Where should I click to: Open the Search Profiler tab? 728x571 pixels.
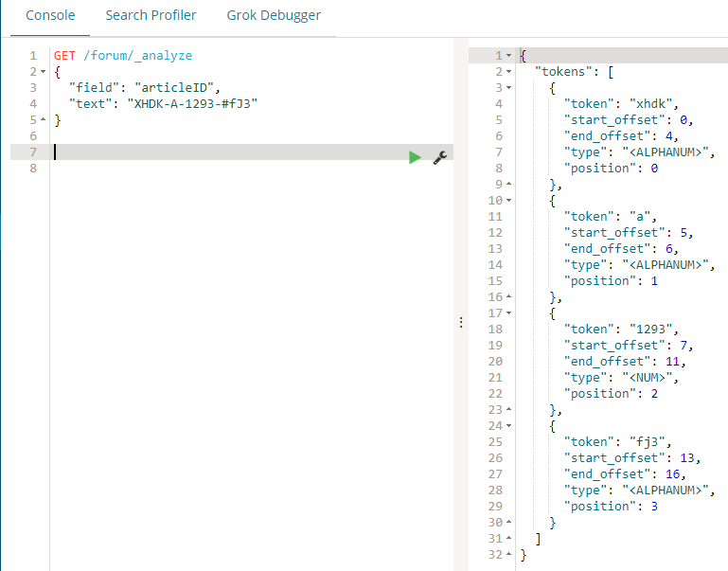(x=151, y=15)
